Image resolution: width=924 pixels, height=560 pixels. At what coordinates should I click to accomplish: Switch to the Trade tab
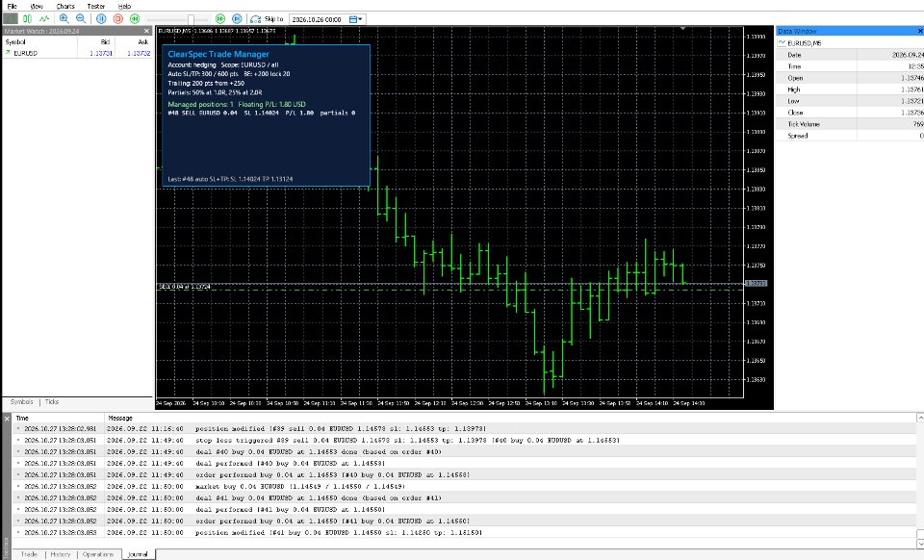tap(29, 554)
